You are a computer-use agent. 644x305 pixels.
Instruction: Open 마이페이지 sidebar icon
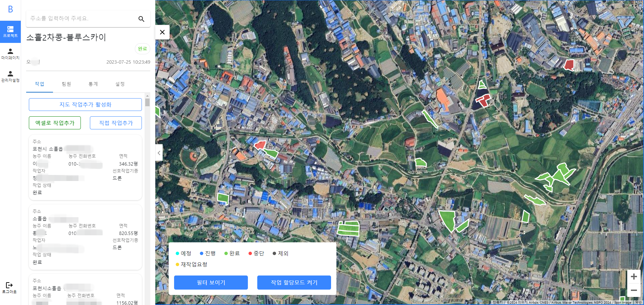click(10, 54)
